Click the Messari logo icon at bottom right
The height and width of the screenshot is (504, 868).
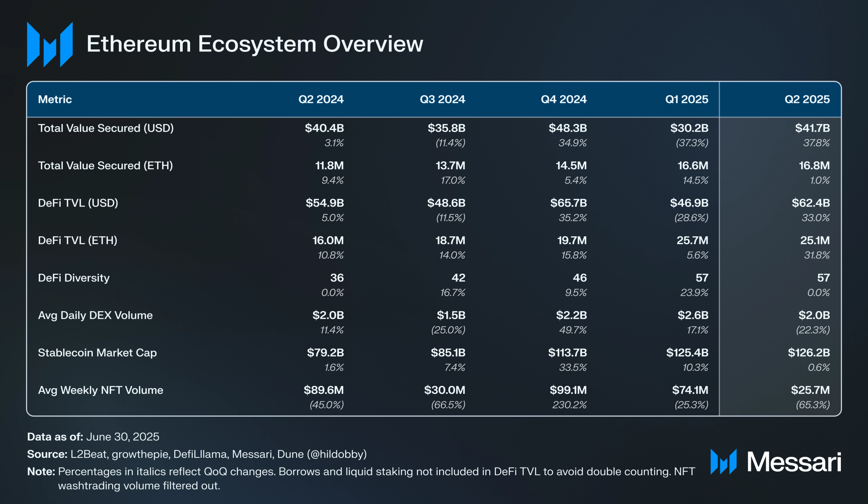coord(723,461)
